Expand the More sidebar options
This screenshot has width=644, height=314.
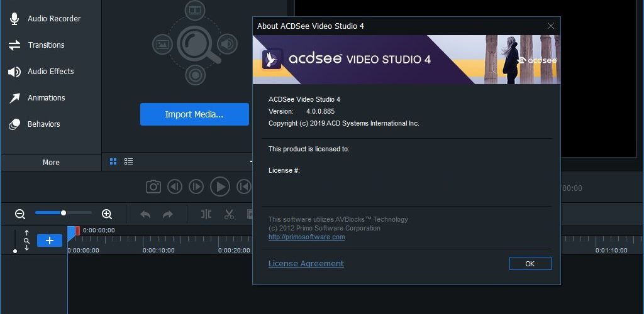tap(51, 162)
